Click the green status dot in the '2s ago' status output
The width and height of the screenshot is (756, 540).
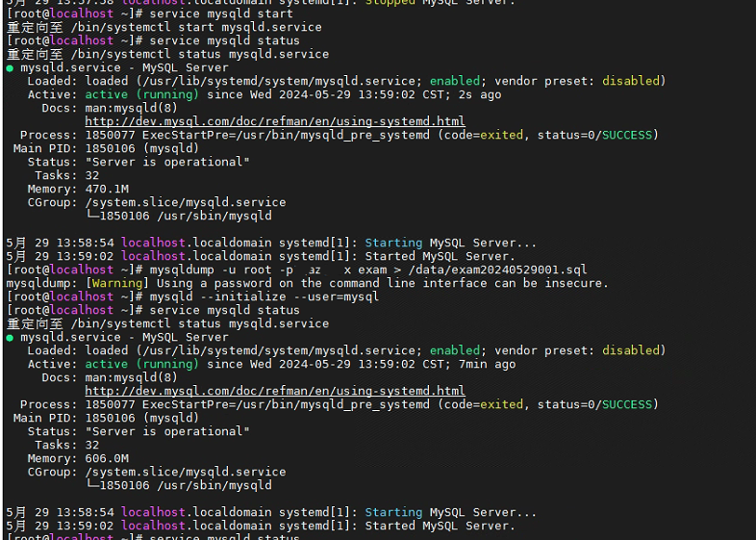pyautogui.click(x=10, y=68)
